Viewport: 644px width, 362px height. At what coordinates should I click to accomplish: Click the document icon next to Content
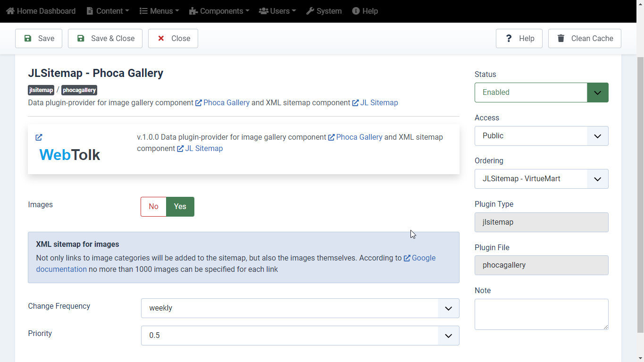tap(90, 11)
